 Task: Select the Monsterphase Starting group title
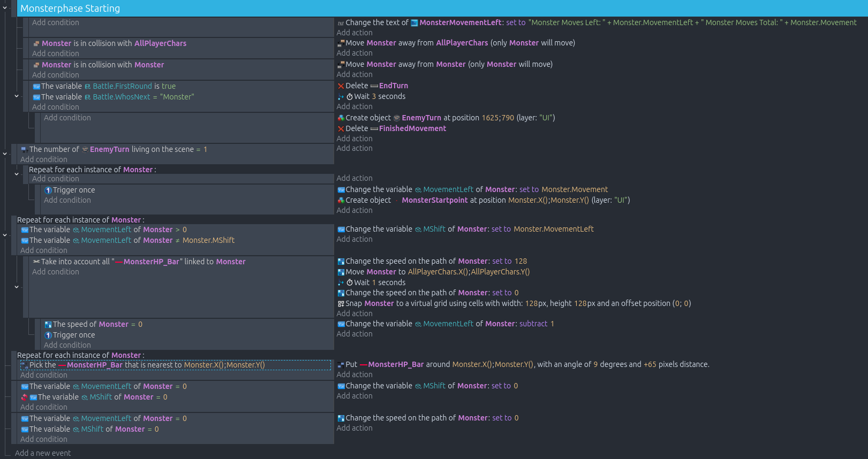70,9
